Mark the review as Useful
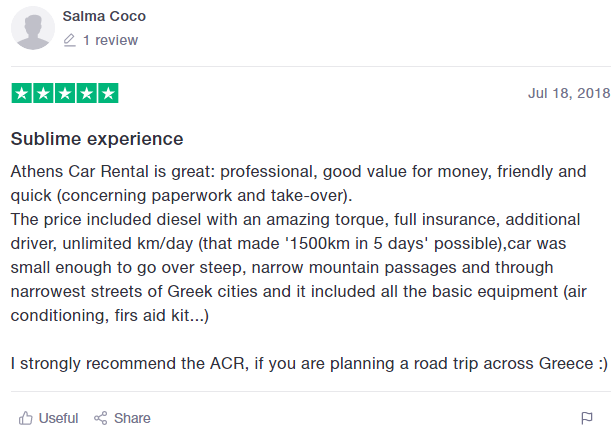The height and width of the screenshot is (437, 616). pos(48,418)
